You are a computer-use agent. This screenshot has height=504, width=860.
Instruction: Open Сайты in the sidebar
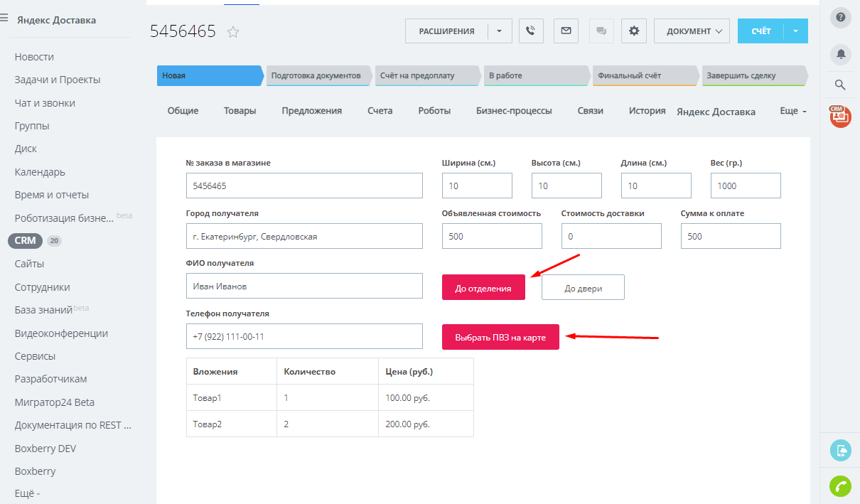pyautogui.click(x=29, y=264)
